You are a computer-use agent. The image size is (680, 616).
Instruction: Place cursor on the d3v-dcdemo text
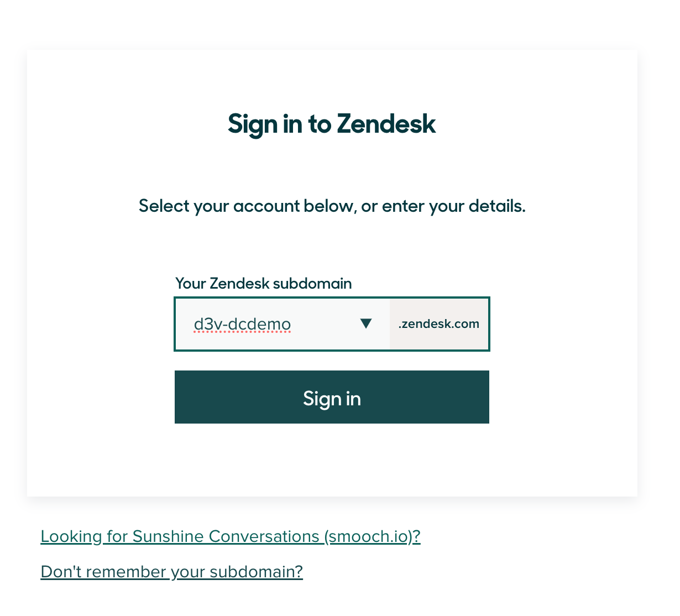tap(242, 324)
